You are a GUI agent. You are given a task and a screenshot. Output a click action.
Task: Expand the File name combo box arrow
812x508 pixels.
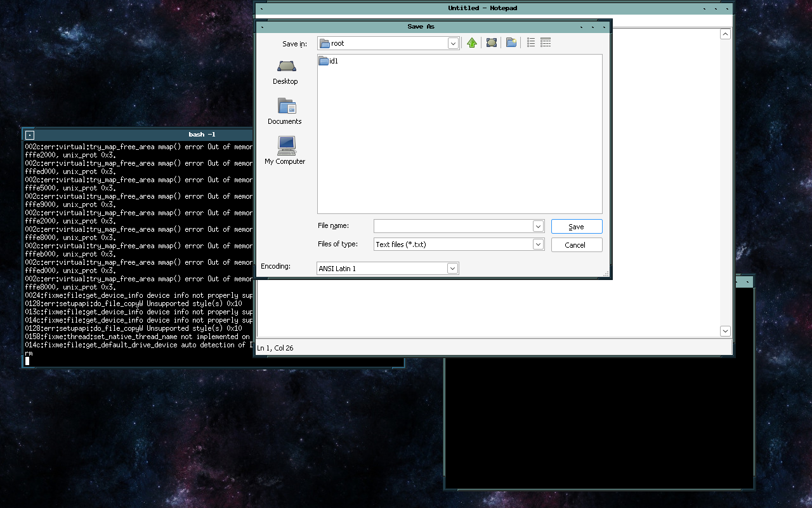point(539,225)
